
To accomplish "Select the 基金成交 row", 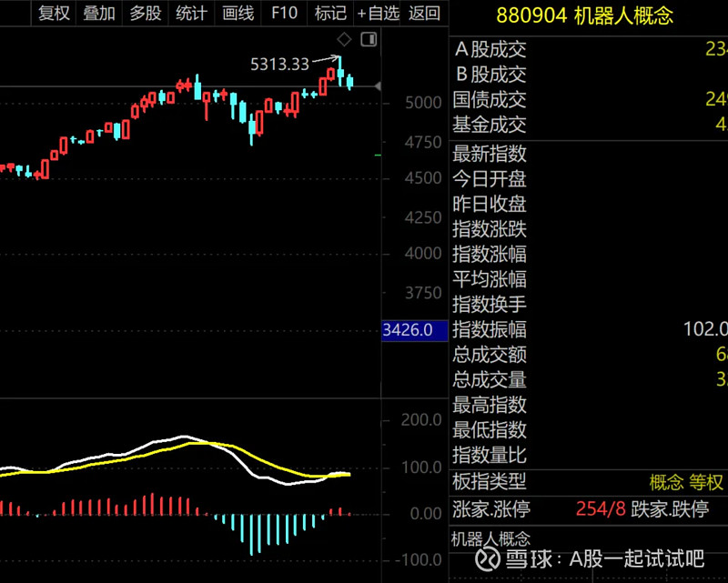I will click(x=588, y=125).
